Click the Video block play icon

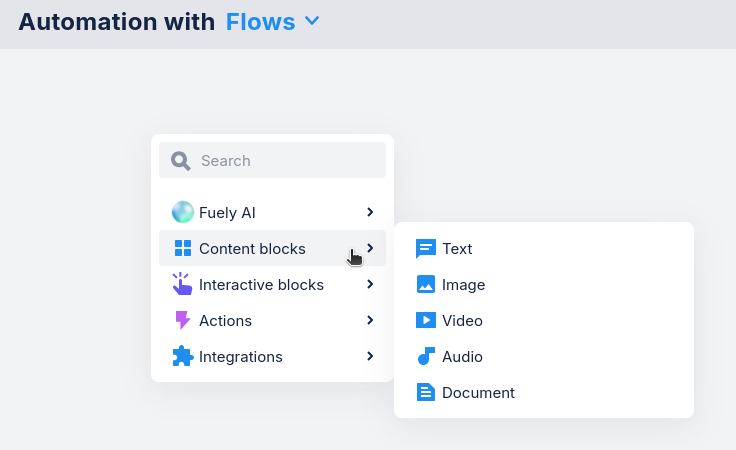[x=426, y=321]
